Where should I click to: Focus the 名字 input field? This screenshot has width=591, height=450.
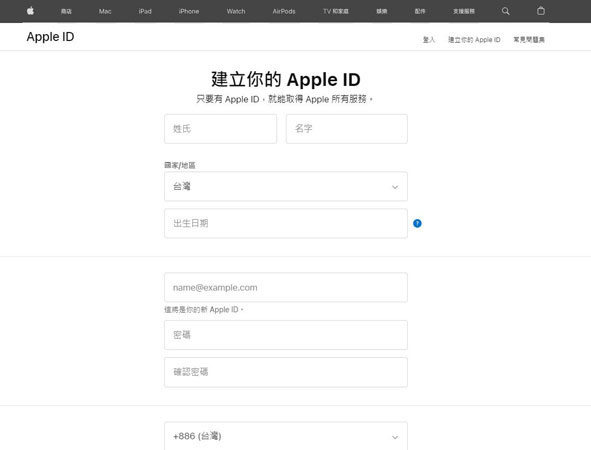pos(347,129)
